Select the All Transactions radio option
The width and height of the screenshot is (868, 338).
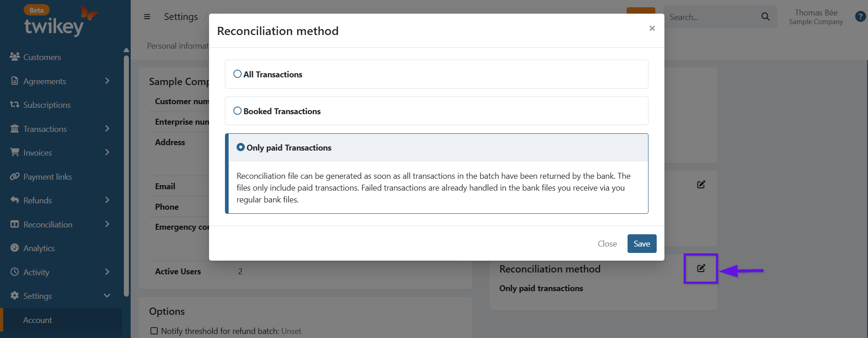(237, 74)
